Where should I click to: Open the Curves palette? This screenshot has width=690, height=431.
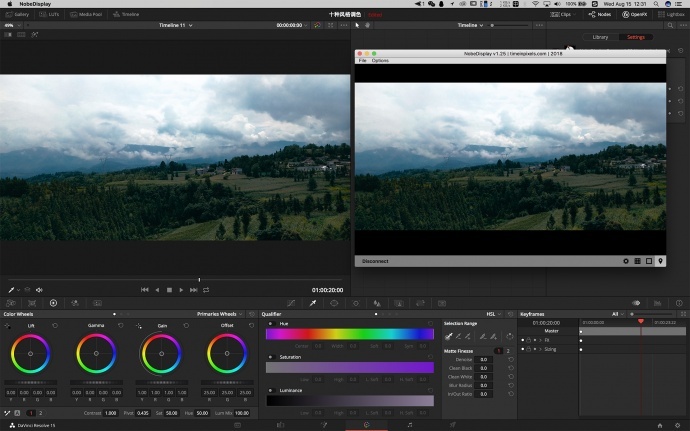click(x=291, y=303)
